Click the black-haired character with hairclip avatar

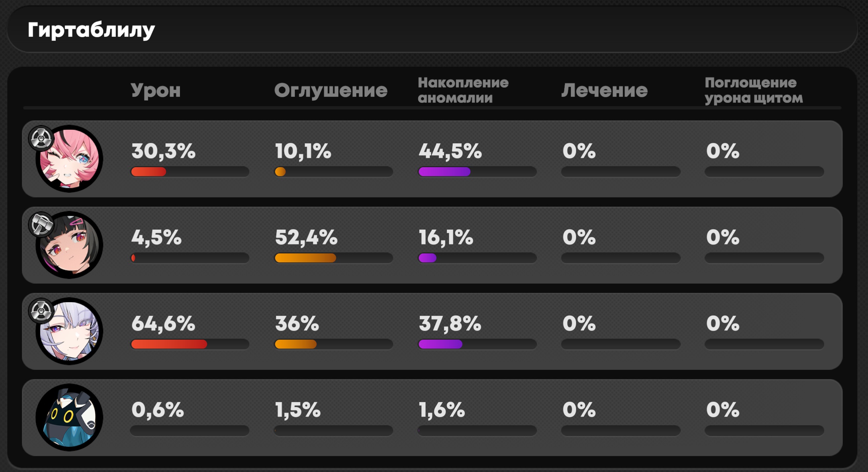tap(69, 245)
